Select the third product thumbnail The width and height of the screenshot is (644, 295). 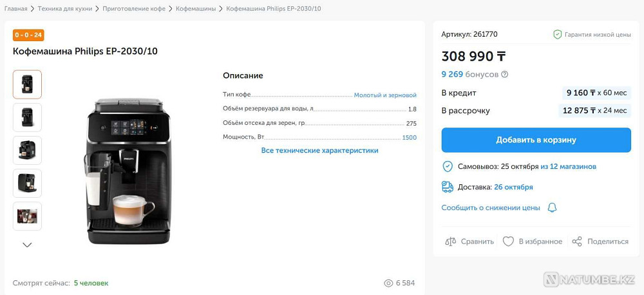[27, 150]
